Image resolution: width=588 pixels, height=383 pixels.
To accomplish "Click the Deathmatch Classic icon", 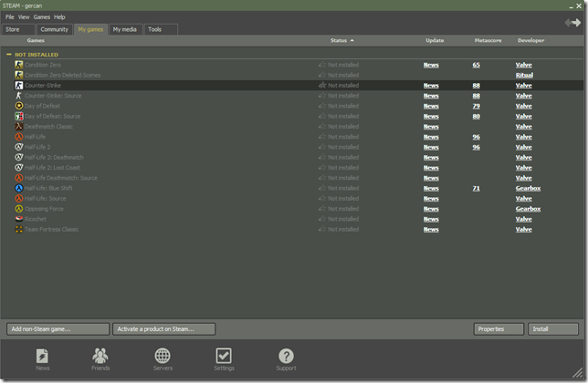I will pos(19,127).
